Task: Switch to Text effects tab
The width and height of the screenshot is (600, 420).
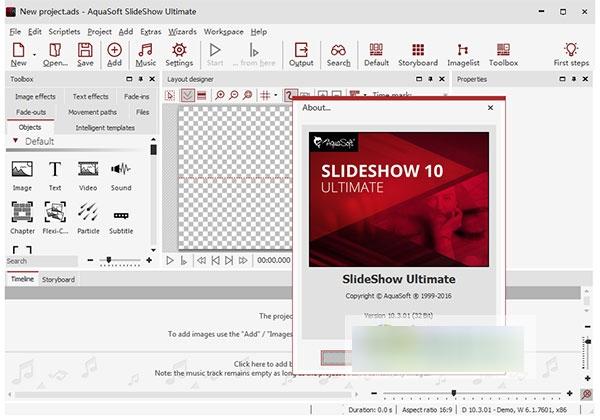Action: [x=91, y=97]
